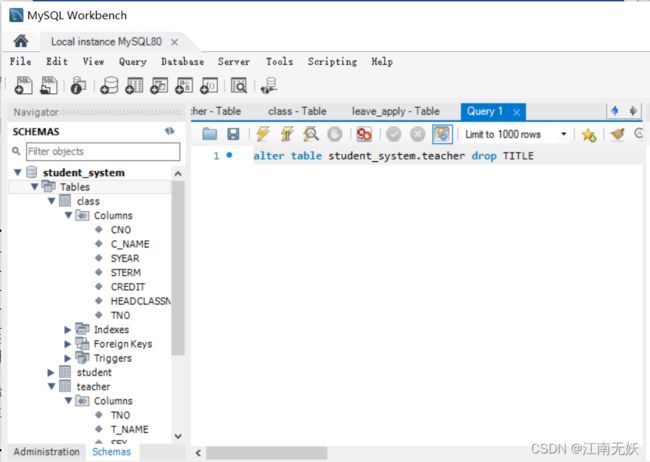Screen dimensions: 650x462
Task: Select the T_NAME column under teacher
Action: pyautogui.click(x=129, y=429)
